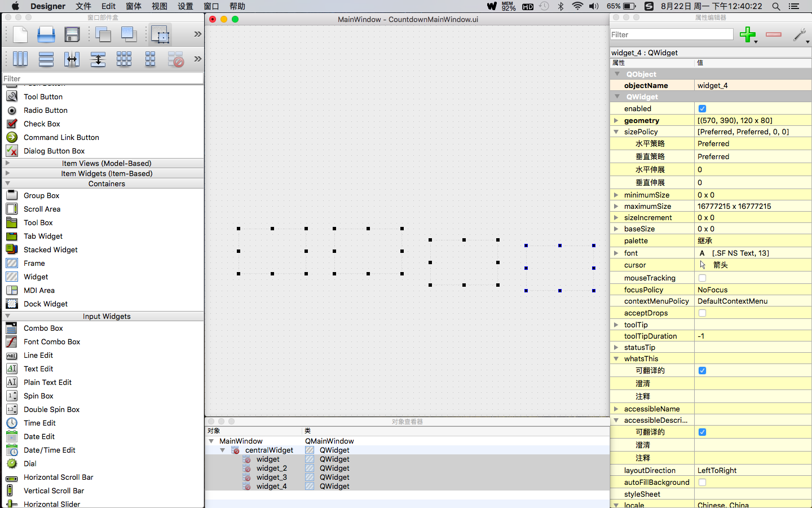The height and width of the screenshot is (508, 812).
Task: Show more layout toolbar items chevron
Action: [197, 59]
